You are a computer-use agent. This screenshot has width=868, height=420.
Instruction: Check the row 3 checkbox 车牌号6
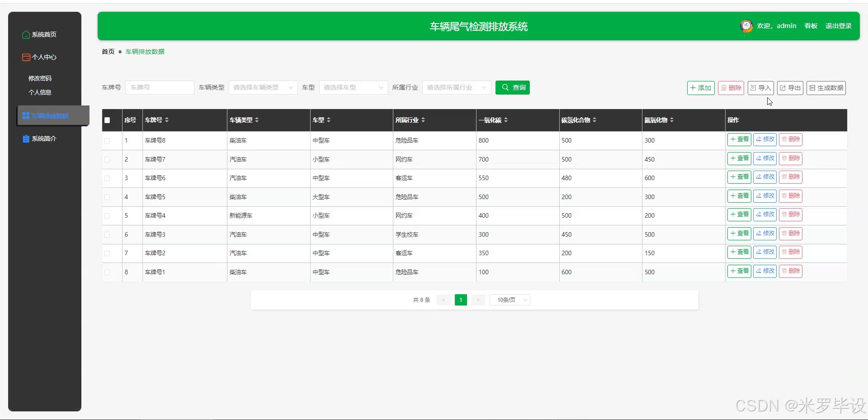click(107, 178)
